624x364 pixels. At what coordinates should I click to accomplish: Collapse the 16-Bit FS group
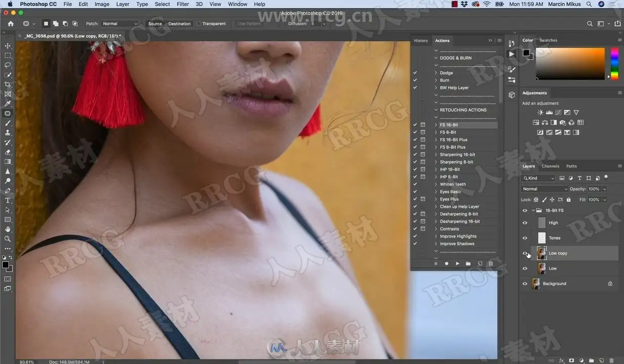tap(533, 210)
